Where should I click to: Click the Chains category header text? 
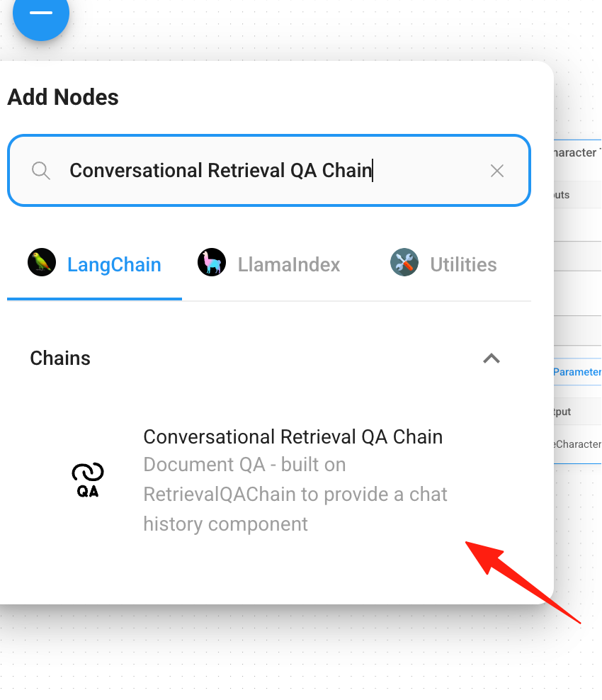60,358
